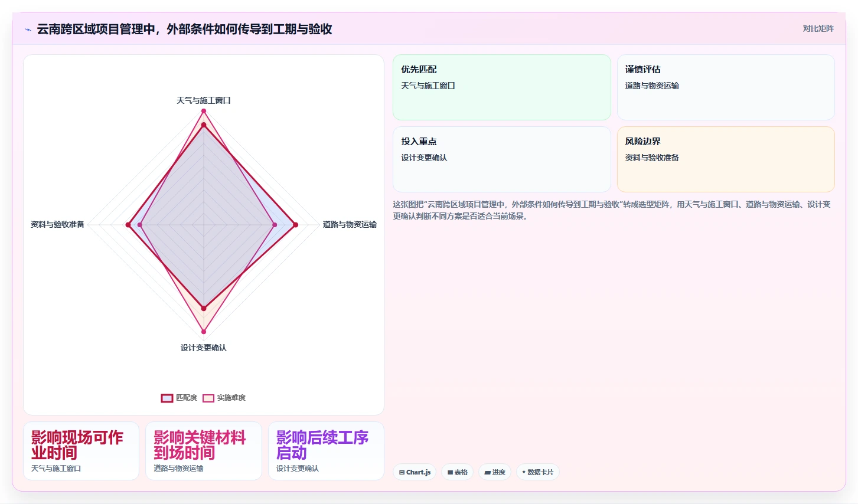This screenshot has height=504, width=858.
Task: Click the 匹配度 legend label text
Action: 187,398
